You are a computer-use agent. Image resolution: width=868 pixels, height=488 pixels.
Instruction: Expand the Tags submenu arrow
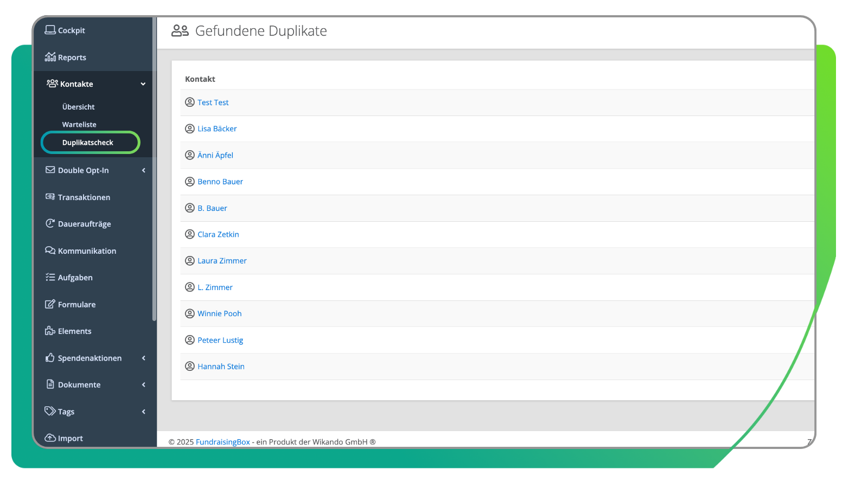[144, 412]
